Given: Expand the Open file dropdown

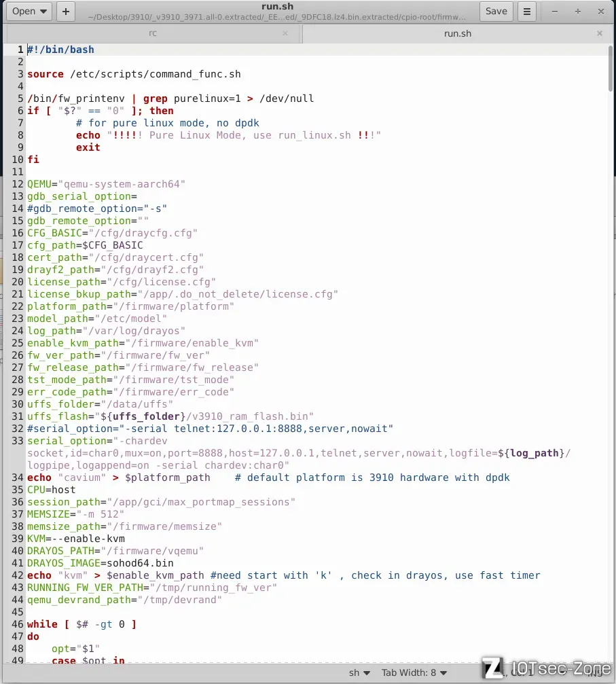Looking at the screenshot, I should [x=30, y=11].
